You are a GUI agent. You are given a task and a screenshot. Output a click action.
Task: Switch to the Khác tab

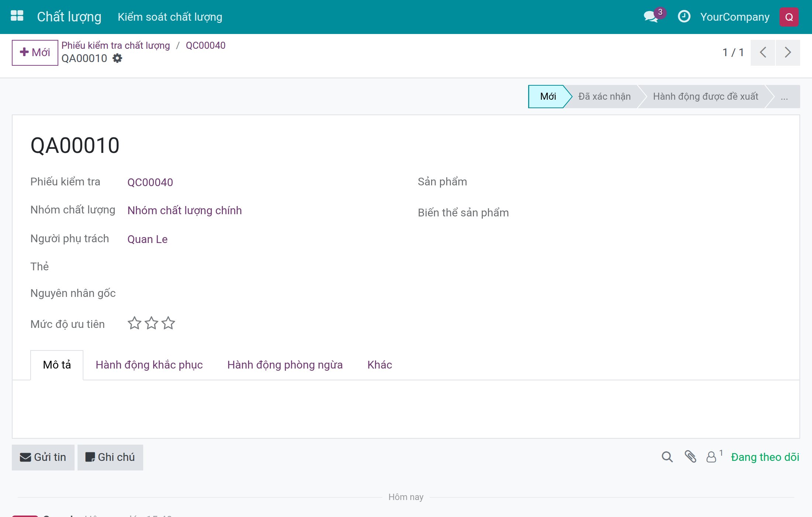[379, 365]
